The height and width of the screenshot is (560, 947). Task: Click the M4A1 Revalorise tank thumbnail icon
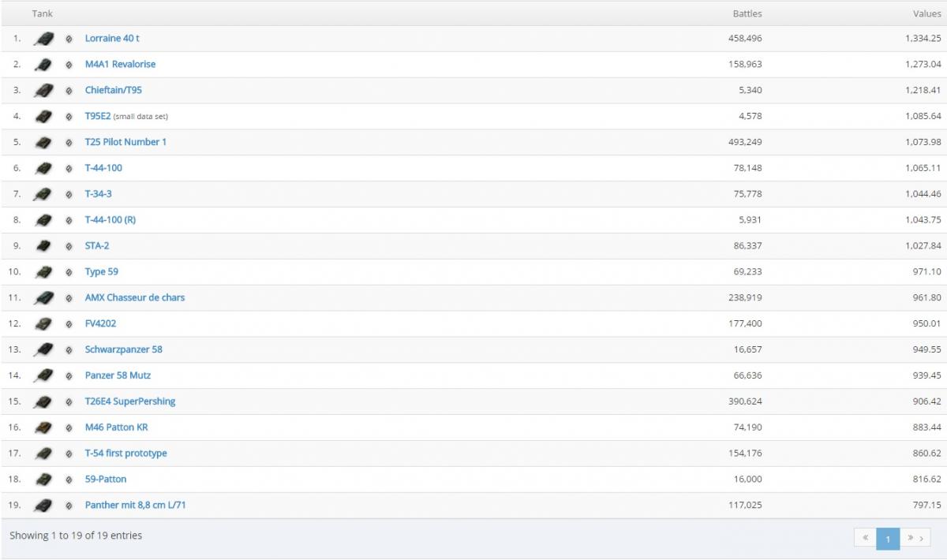[x=43, y=65]
